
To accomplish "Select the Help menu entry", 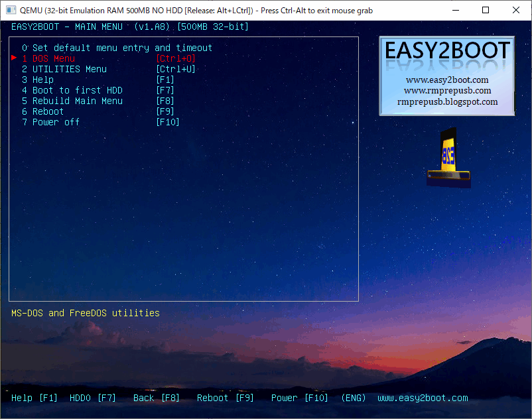I will click(38, 80).
